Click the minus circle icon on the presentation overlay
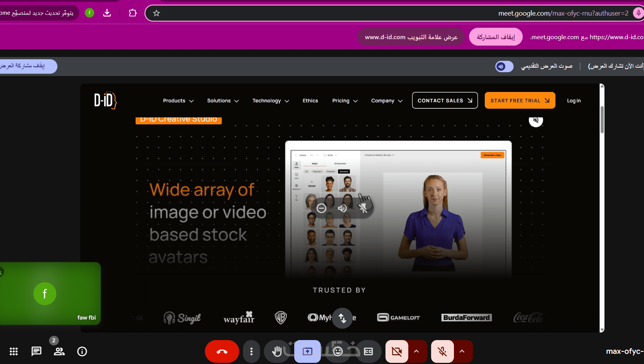The height and width of the screenshot is (364, 644). coord(322,208)
